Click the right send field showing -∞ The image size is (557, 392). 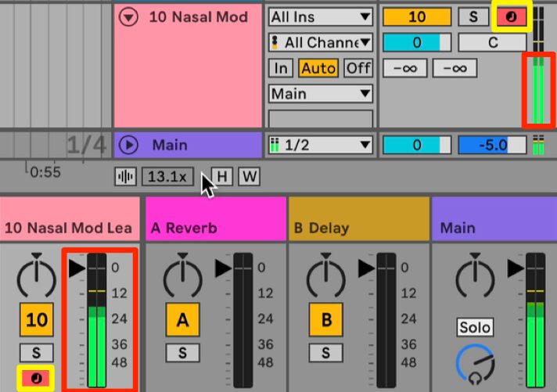click(x=455, y=68)
